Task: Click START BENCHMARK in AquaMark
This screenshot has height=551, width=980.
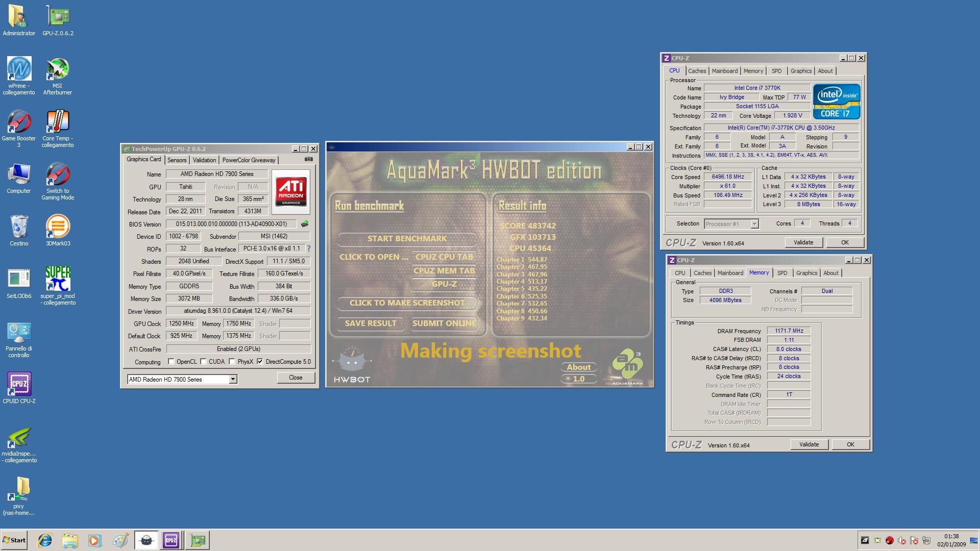Action: coord(407,239)
